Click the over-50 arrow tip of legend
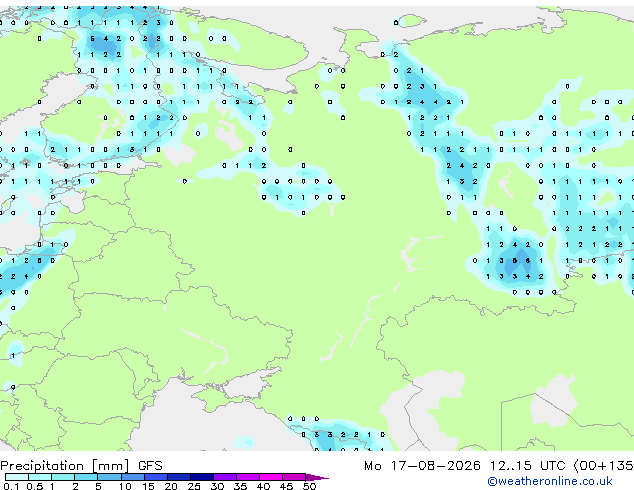Image resolution: width=634 pixels, height=490 pixels. 317,478
